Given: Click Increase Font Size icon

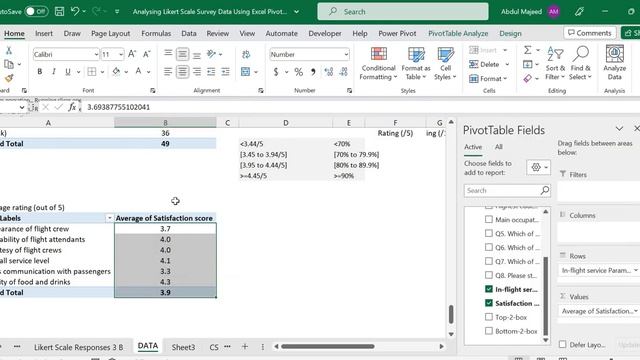Looking at the screenshot, I should point(132,54).
